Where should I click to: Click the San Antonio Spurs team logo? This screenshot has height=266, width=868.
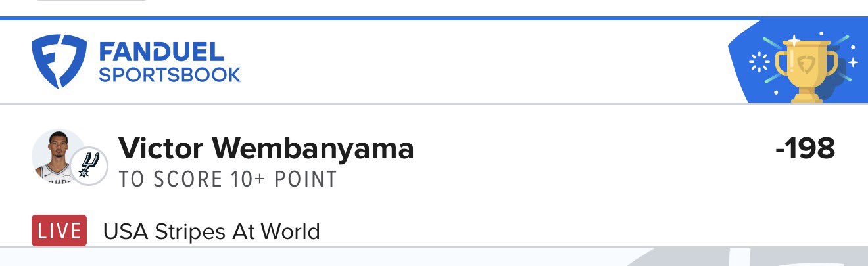tap(88, 166)
